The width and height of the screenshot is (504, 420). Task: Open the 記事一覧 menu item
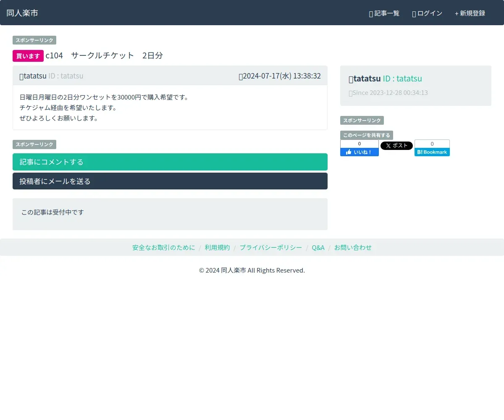click(384, 13)
